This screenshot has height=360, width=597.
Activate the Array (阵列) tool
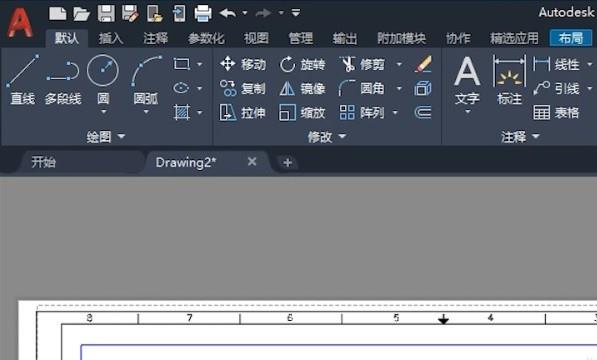point(362,113)
